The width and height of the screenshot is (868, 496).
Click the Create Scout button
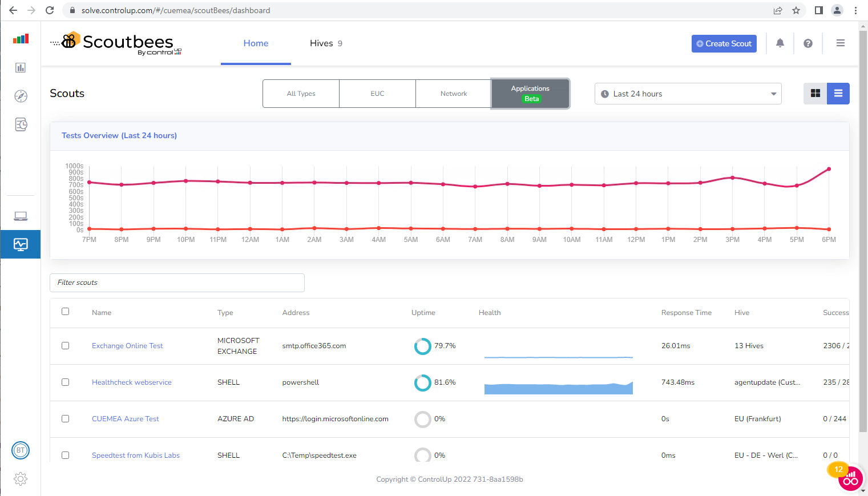724,43
